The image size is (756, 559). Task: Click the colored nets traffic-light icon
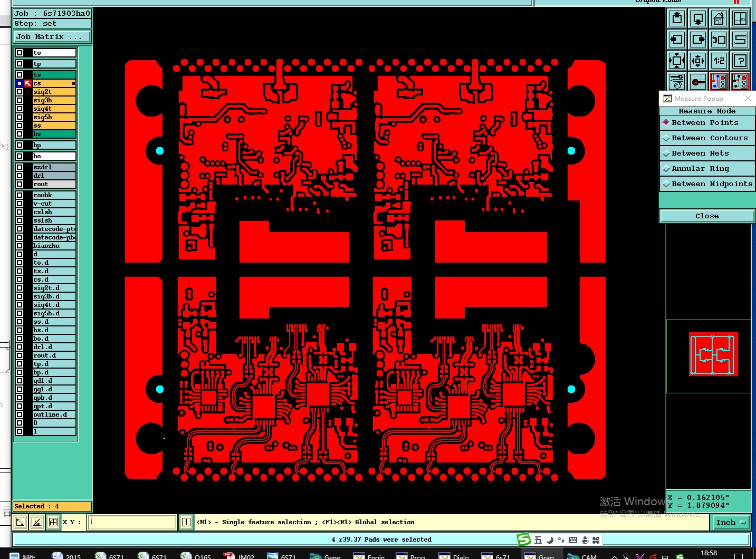pos(719,81)
